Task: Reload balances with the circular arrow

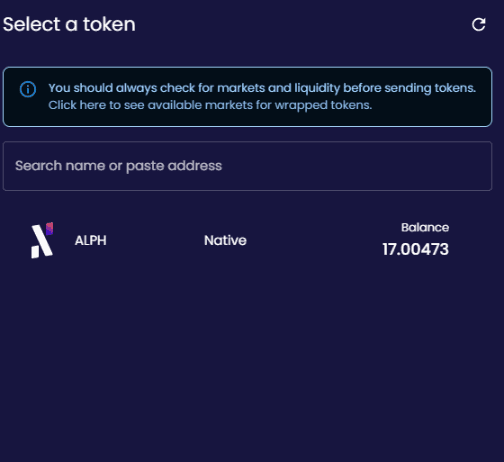Action: point(479,25)
